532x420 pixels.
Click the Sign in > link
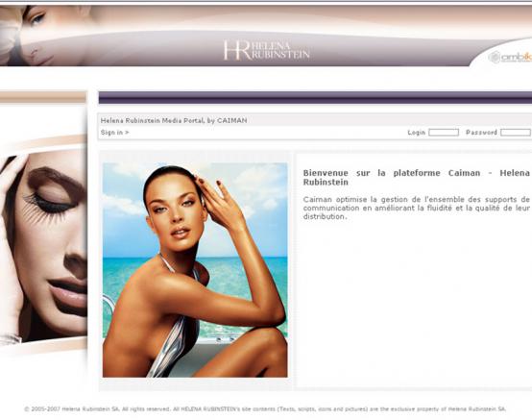click(114, 133)
